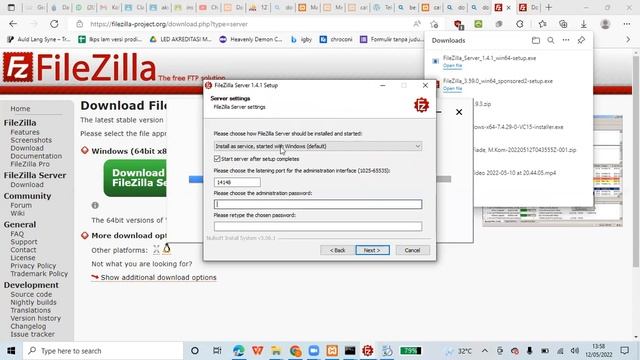Open the Wiki sidebar link
Viewport: 640px width, 360px height.
18,213
